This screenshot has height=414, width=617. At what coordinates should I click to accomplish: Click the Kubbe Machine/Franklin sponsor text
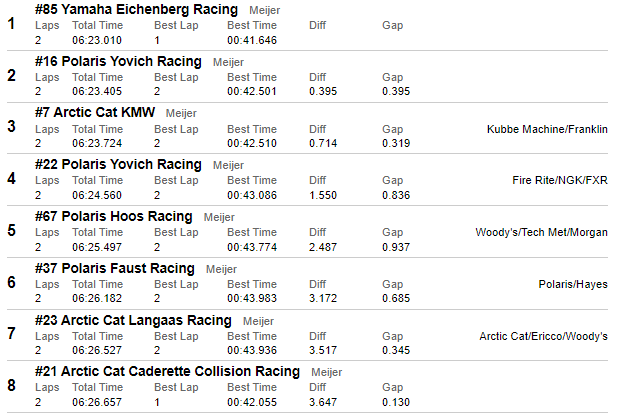547,129
